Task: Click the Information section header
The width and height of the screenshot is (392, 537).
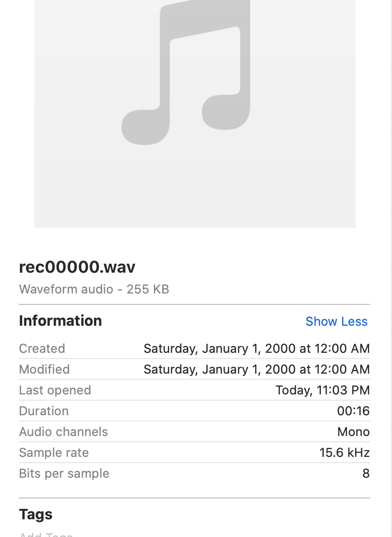Action: tap(60, 321)
